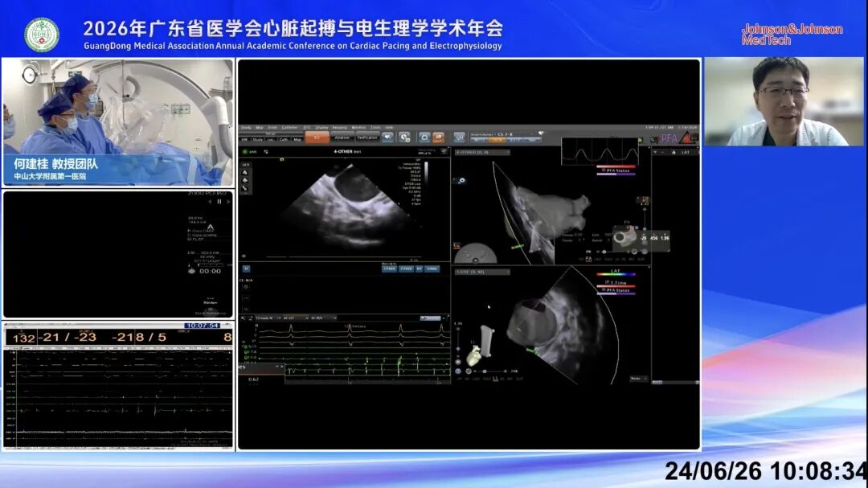
Task: Select the small Cath sub-tab
Action: point(284,140)
